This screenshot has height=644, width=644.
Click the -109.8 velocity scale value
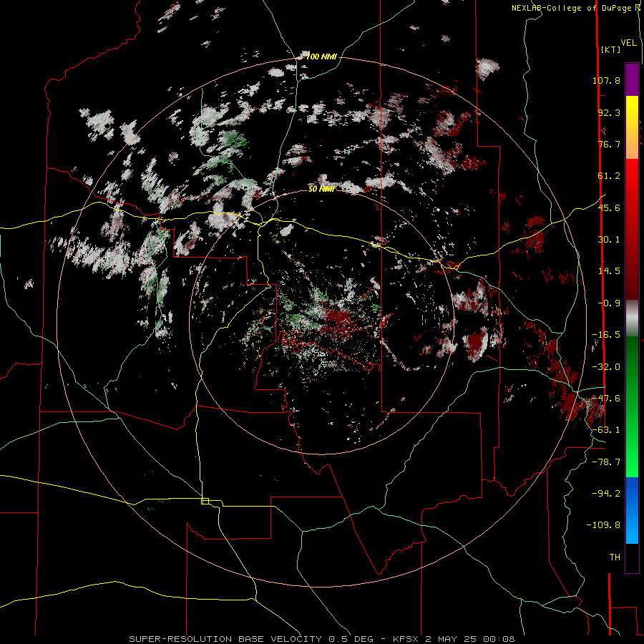coord(604,525)
